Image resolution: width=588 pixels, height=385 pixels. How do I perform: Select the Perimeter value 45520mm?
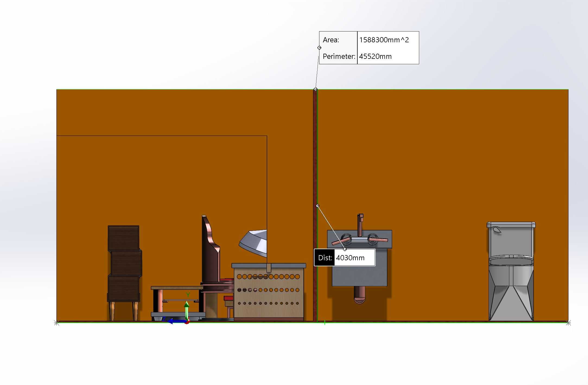point(375,56)
